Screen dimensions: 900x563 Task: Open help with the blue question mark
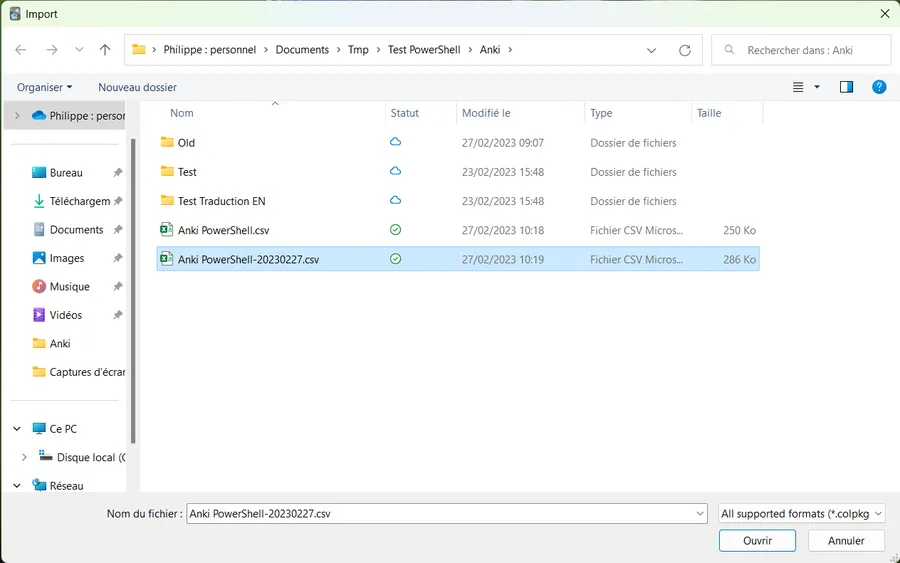coord(879,87)
